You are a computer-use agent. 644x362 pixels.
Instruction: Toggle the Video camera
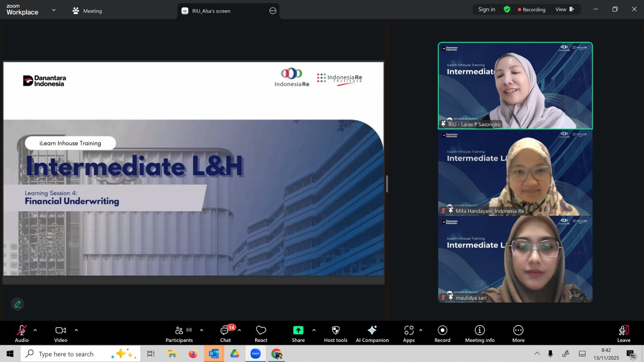61,333
